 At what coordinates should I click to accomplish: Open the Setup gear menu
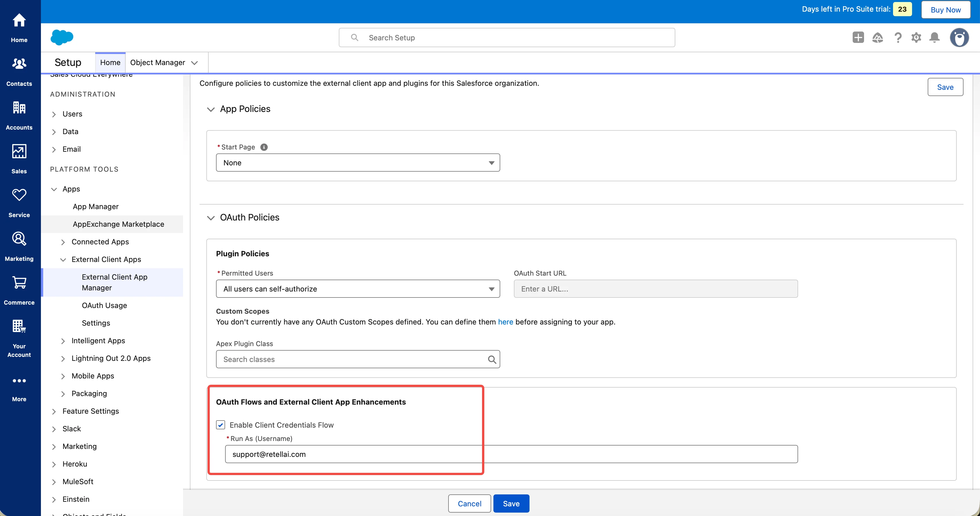click(916, 37)
